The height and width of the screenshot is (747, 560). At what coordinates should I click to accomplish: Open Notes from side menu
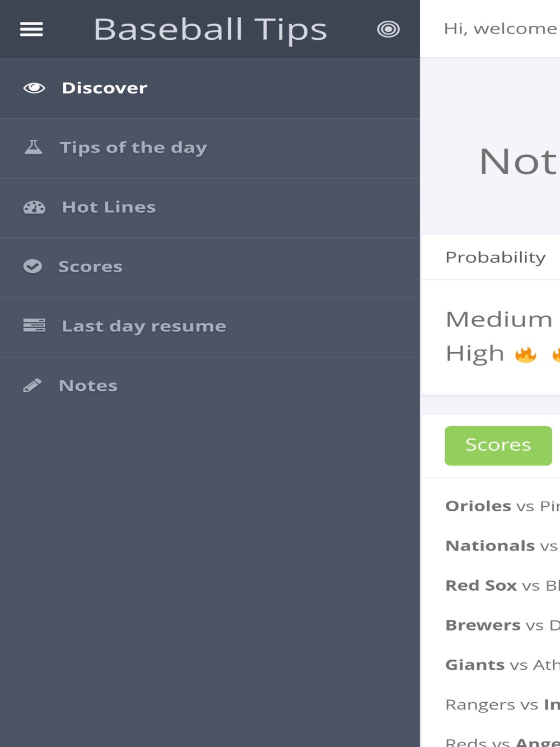click(210, 386)
